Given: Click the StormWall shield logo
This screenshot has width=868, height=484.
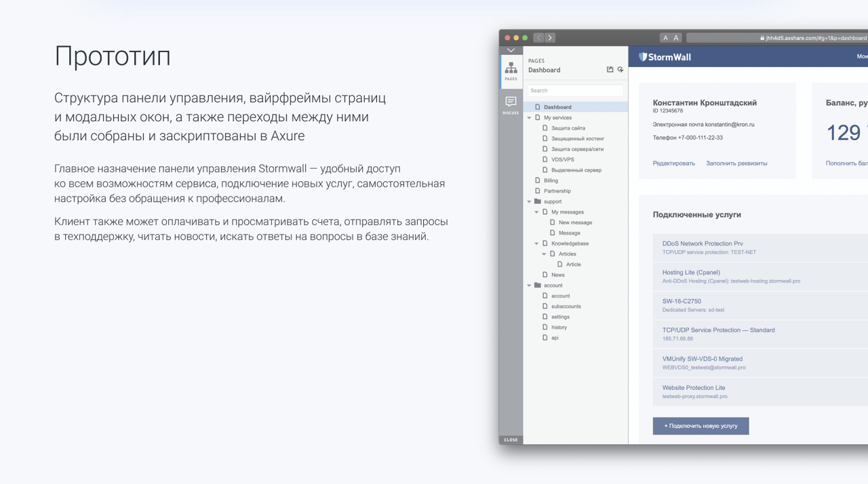Looking at the screenshot, I should pyautogui.click(x=643, y=57).
